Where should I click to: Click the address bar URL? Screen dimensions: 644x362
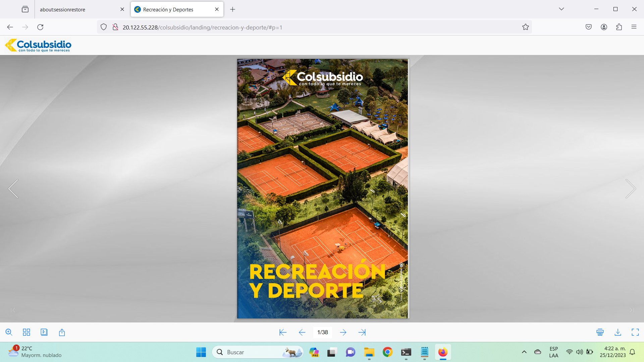coord(202,27)
